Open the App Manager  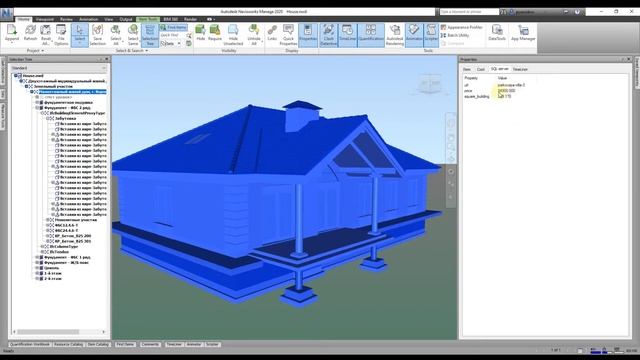pyautogui.click(x=523, y=33)
